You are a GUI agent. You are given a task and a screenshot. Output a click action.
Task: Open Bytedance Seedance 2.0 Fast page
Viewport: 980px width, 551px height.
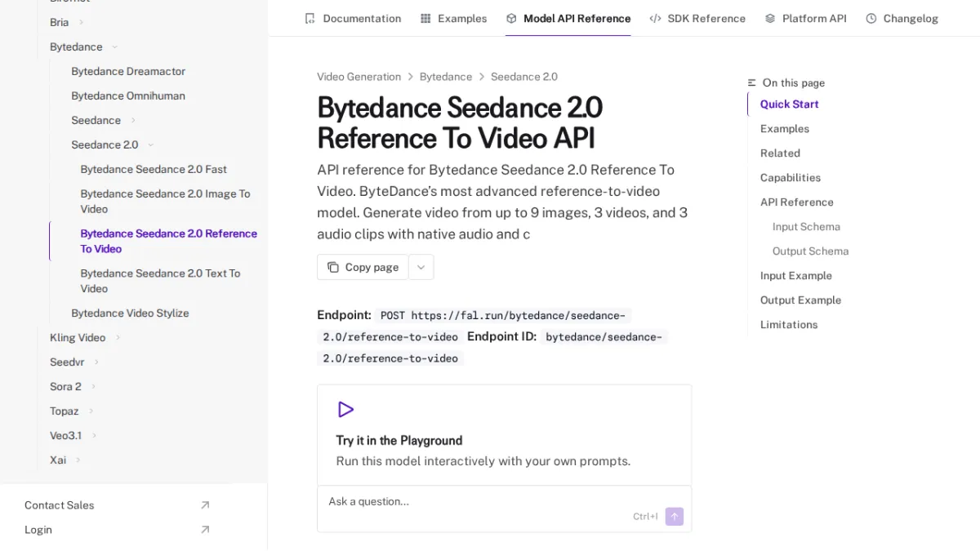pos(154,169)
